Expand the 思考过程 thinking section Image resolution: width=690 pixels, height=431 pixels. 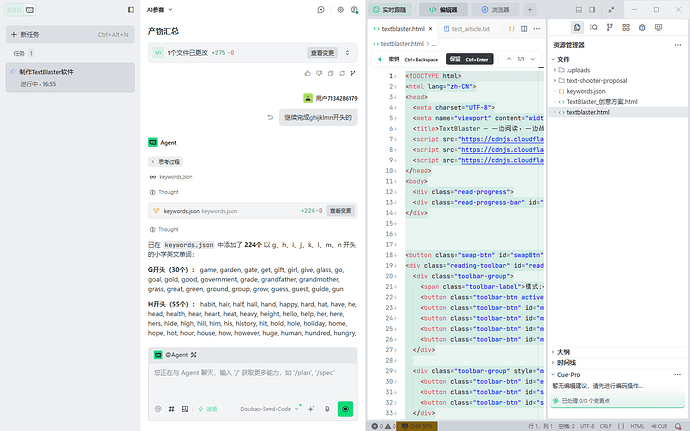165,162
